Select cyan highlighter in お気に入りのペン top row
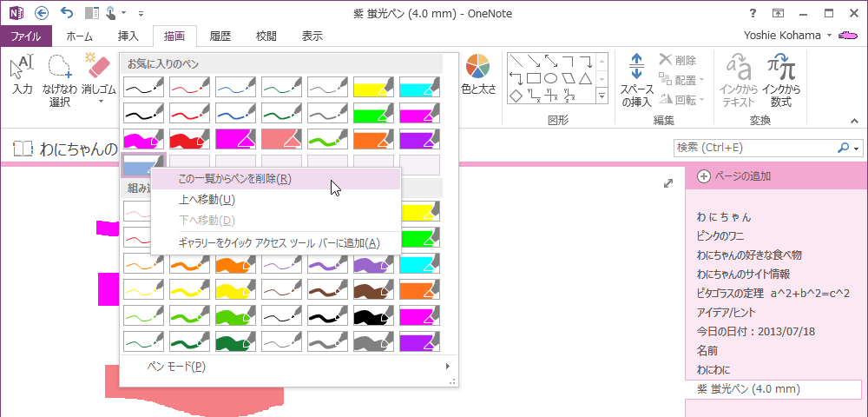This screenshot has width=868, height=417. (x=419, y=86)
